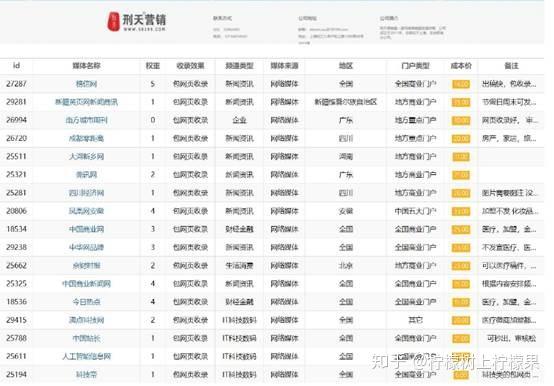Click the 企业 channel type in row 26994
This screenshot has width=554, height=386.
click(x=240, y=120)
